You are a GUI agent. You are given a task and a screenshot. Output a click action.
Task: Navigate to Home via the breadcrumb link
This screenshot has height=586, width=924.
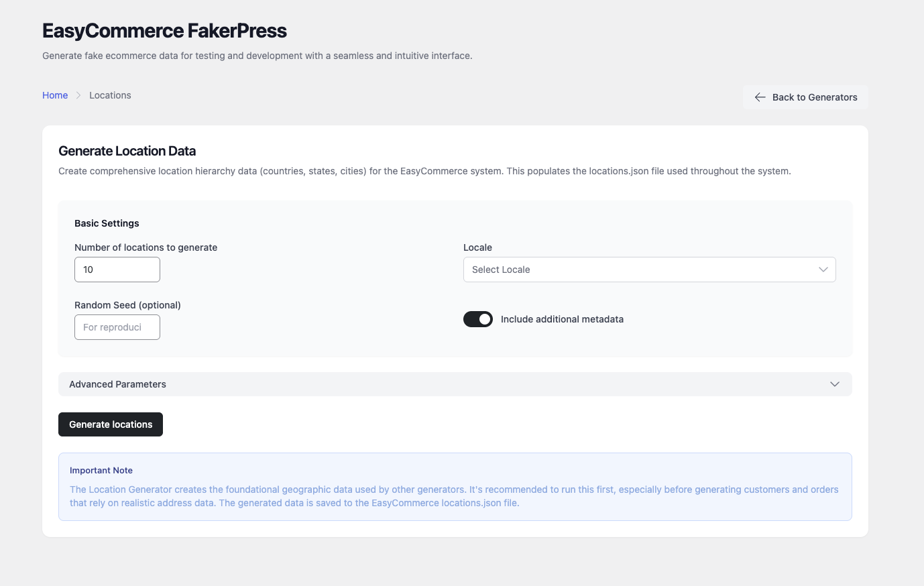pyautogui.click(x=55, y=95)
